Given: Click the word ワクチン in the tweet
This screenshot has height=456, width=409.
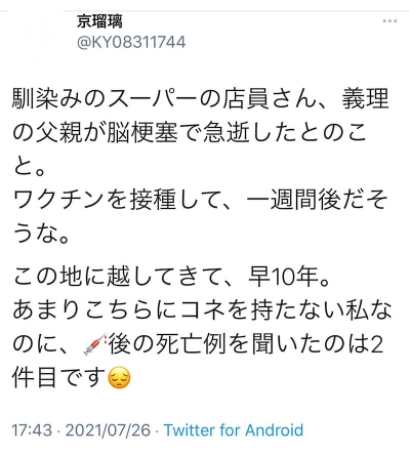Looking at the screenshot, I should [60, 200].
